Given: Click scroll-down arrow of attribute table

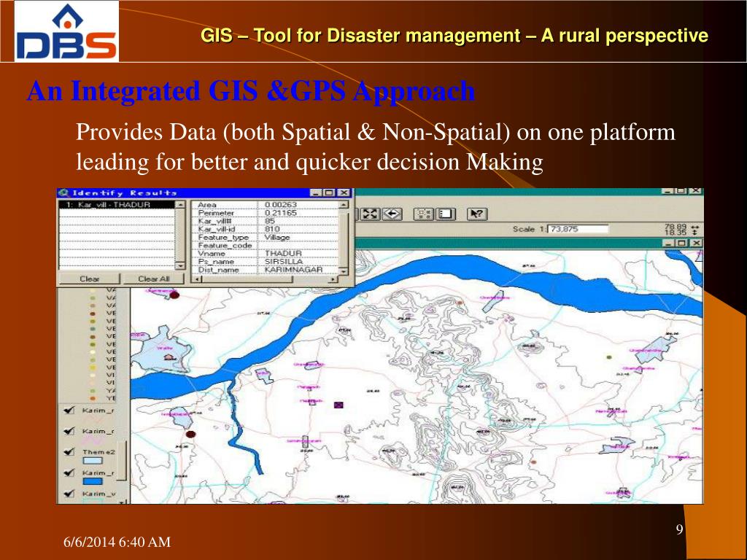Looking at the screenshot, I should point(344,270).
